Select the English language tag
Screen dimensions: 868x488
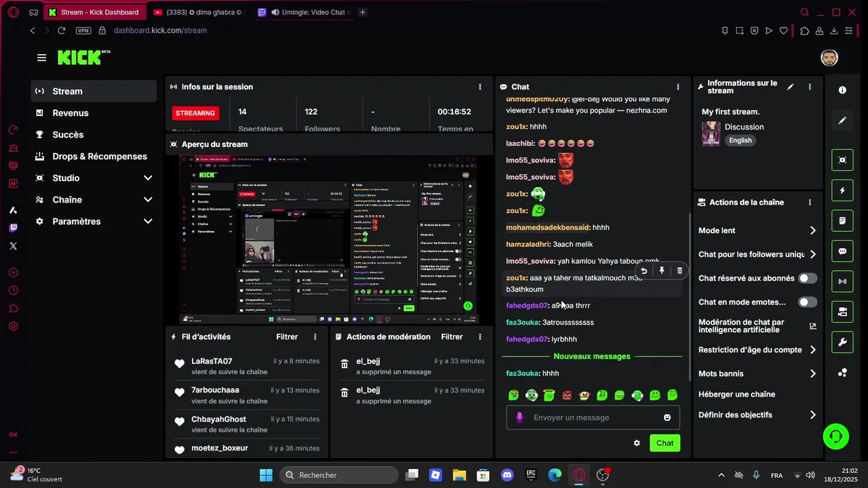click(740, 140)
